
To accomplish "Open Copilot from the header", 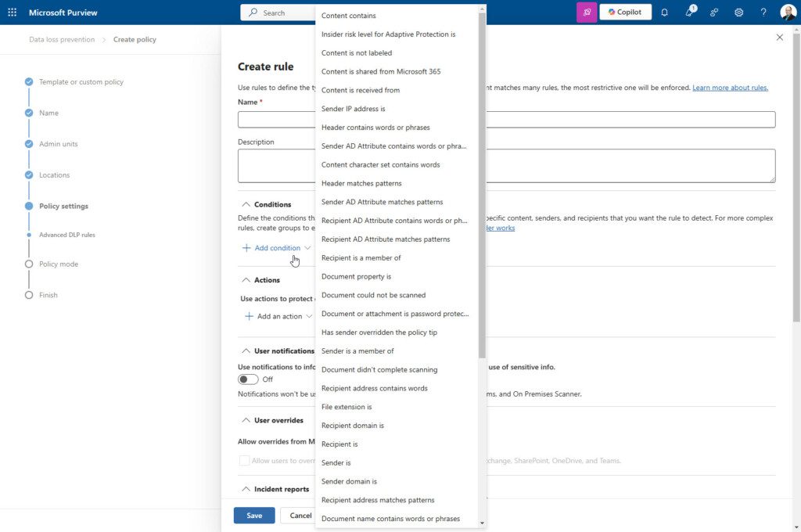I will point(625,13).
